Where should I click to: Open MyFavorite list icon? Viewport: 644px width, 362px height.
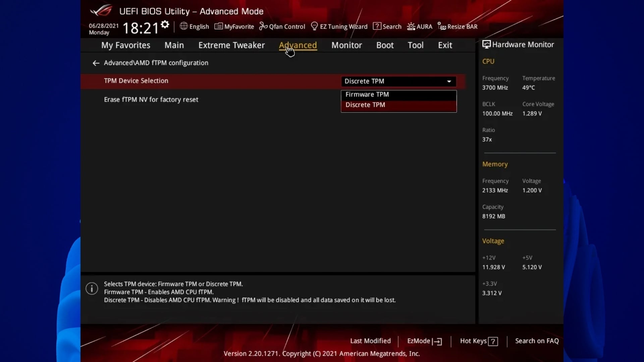click(x=218, y=26)
